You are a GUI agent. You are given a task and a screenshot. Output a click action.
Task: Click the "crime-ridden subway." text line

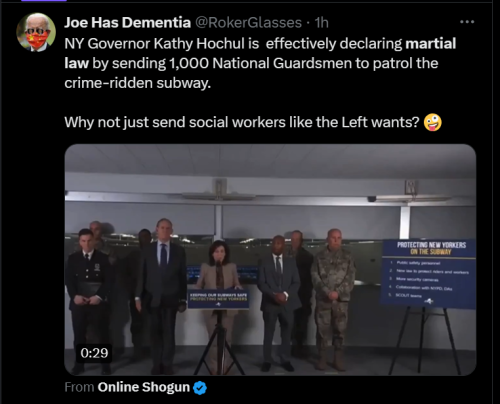(138, 83)
